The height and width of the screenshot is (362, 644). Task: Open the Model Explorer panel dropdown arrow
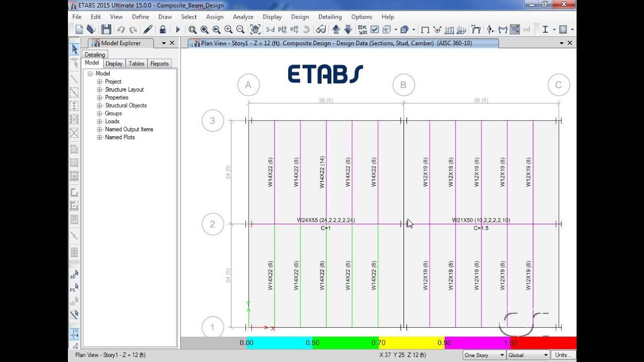[x=164, y=43]
